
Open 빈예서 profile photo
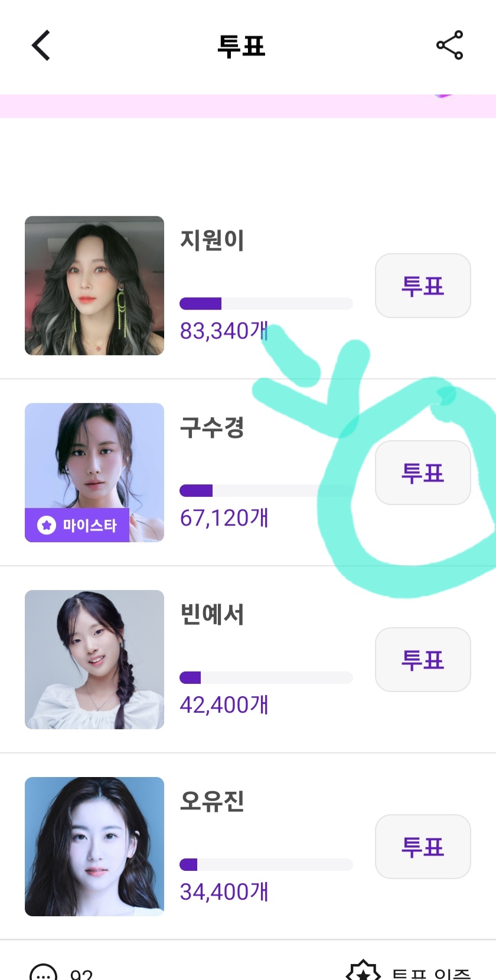pos(94,660)
